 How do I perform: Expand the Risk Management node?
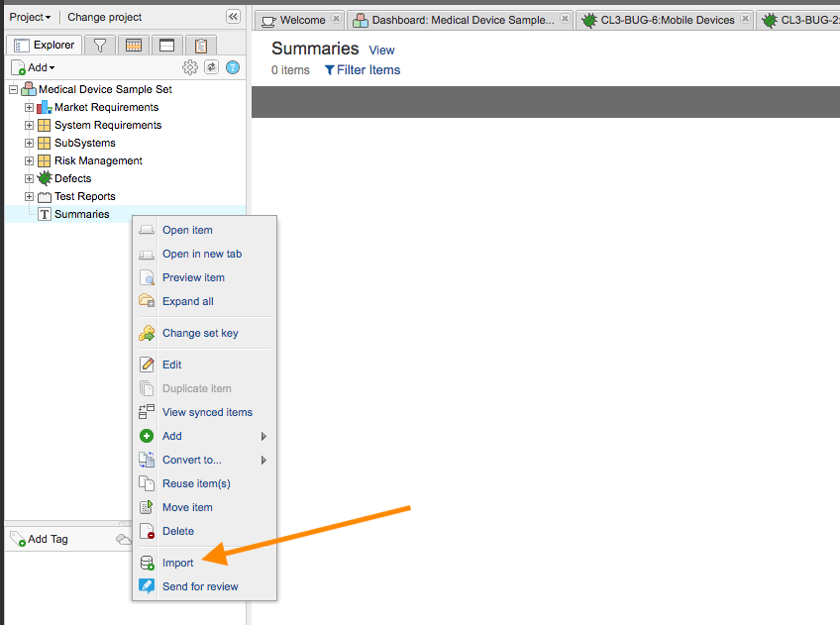(29, 160)
